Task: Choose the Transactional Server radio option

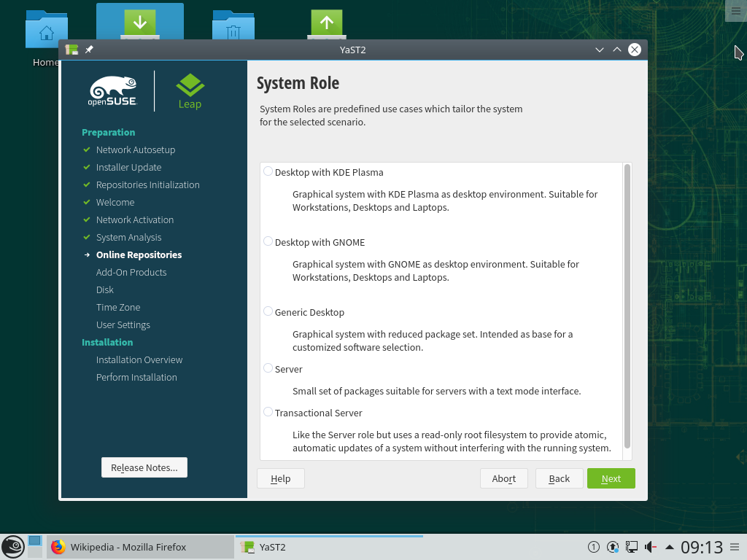Action: [268, 413]
